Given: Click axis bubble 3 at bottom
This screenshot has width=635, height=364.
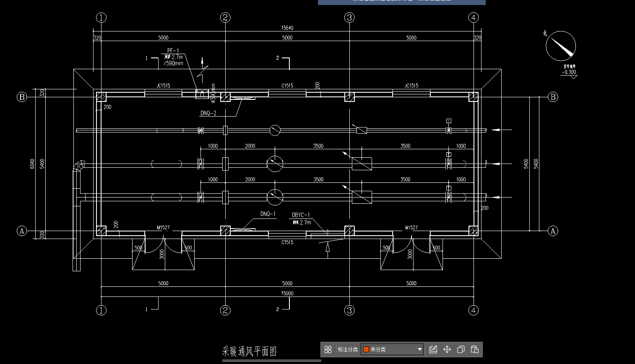Looking at the screenshot, I should point(349,310).
